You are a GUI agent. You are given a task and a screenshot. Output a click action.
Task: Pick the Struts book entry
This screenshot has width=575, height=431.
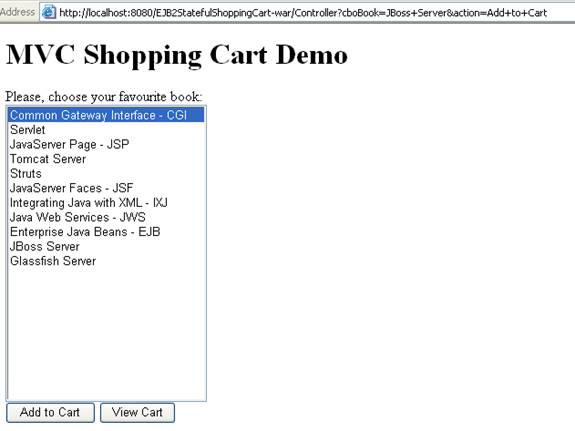[106, 174]
